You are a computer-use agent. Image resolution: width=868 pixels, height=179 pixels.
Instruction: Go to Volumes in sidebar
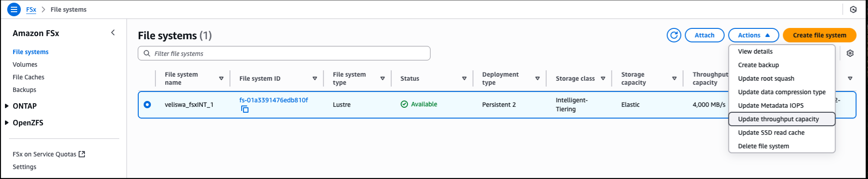tap(25, 64)
